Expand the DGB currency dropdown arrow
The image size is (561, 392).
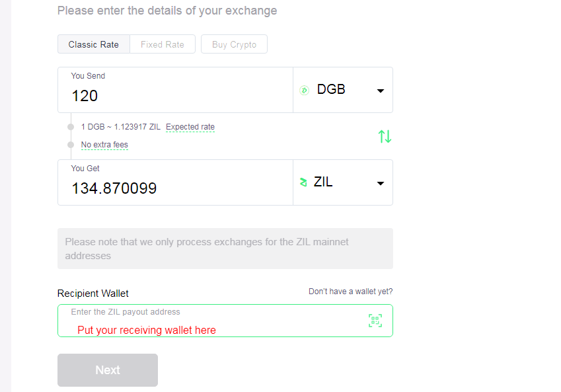point(381,91)
